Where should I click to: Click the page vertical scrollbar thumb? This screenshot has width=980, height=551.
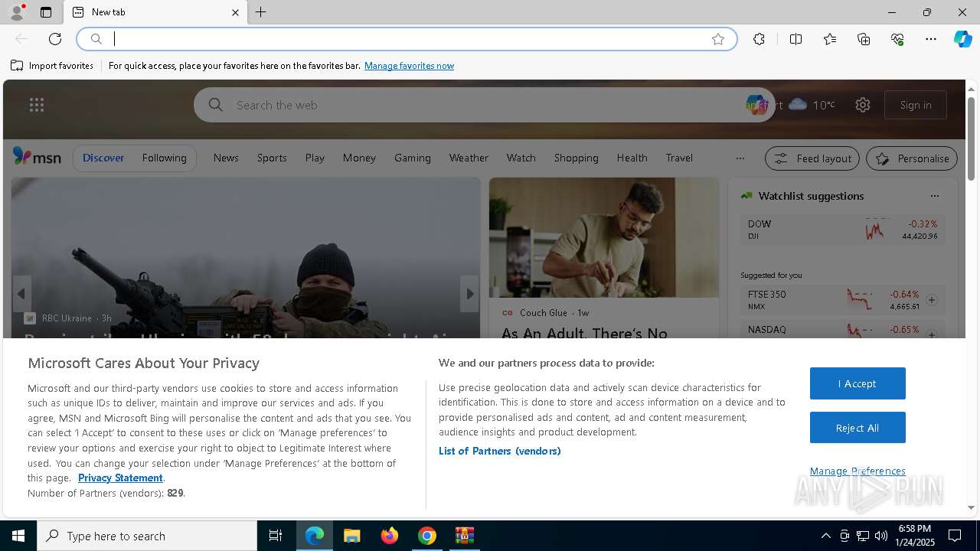[971, 139]
